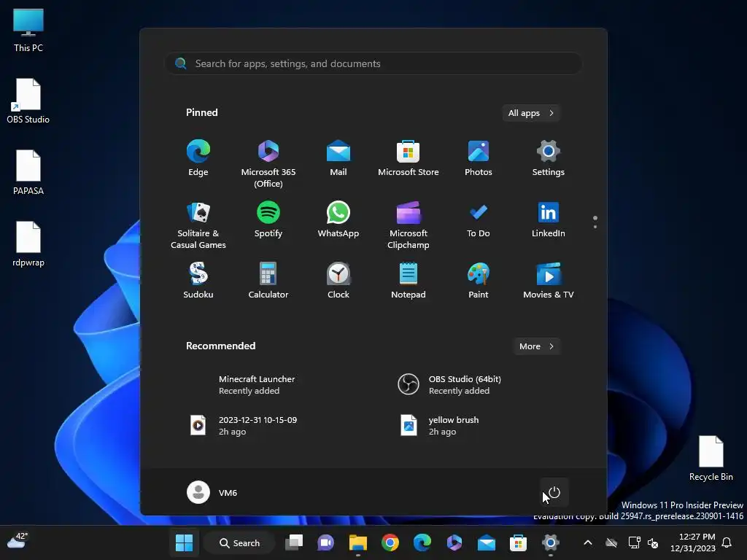Open Microsoft 365 taskbar icon
The width and height of the screenshot is (747, 560).
[454, 542]
